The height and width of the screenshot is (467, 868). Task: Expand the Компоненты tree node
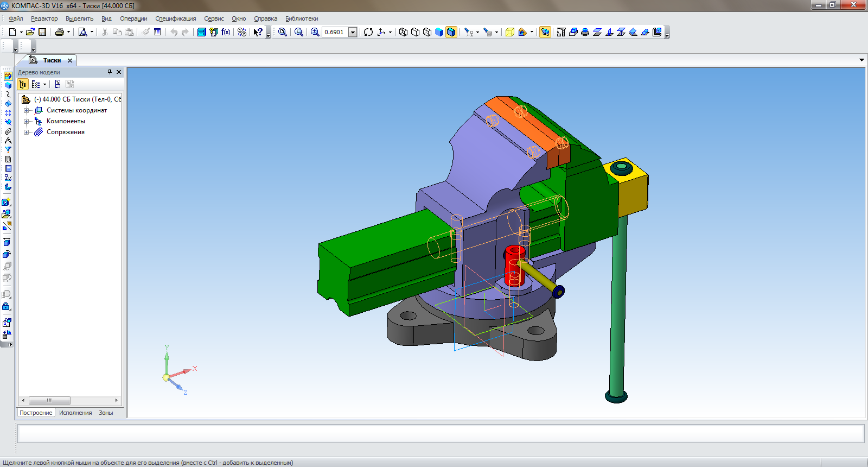26,121
